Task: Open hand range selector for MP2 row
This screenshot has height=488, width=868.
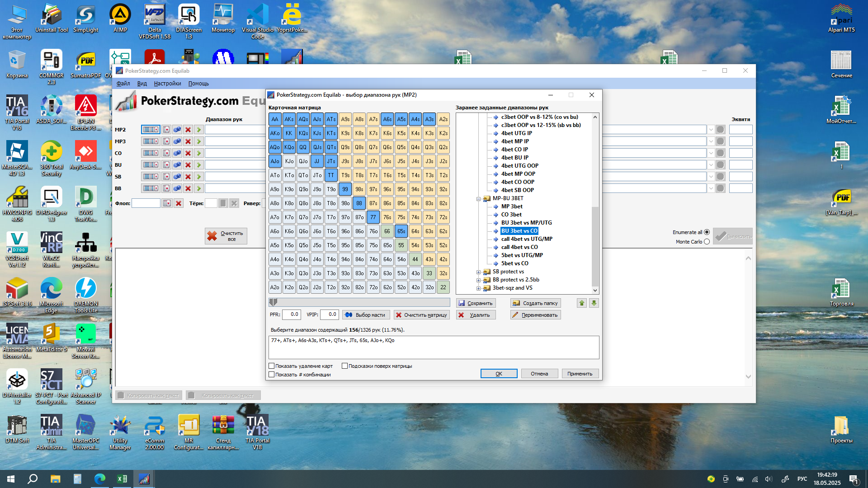Action: 151,130
